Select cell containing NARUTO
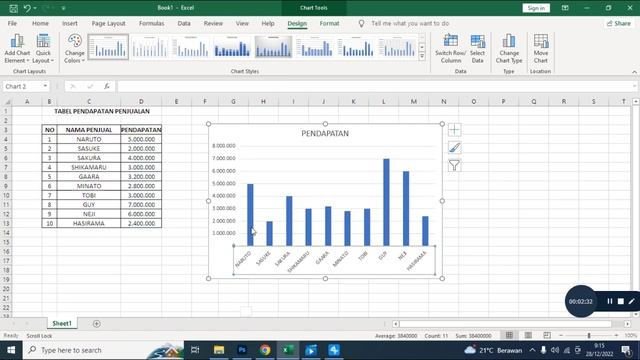This screenshot has width=640, height=360. [89, 139]
